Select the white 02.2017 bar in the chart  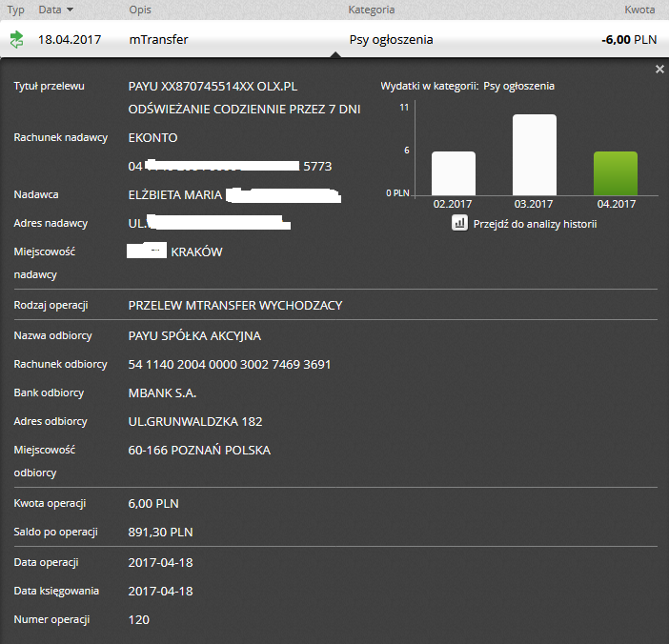point(453,173)
